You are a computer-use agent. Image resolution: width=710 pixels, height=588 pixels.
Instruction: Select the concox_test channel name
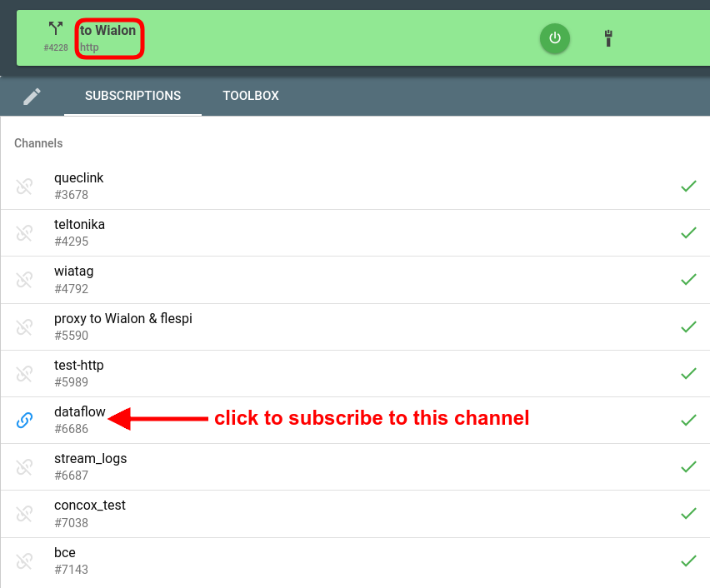click(90, 506)
